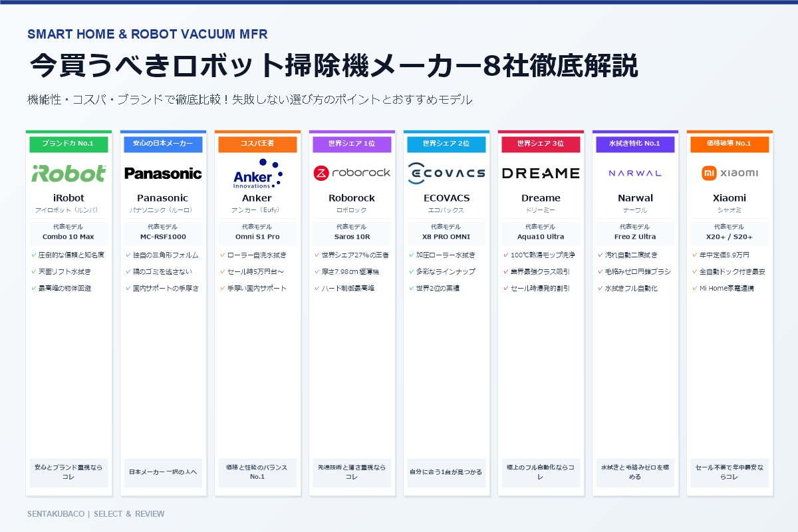This screenshot has height=532, width=798.
Task: Click checkmark beside Mi Home家電連携
Action: [695, 288]
